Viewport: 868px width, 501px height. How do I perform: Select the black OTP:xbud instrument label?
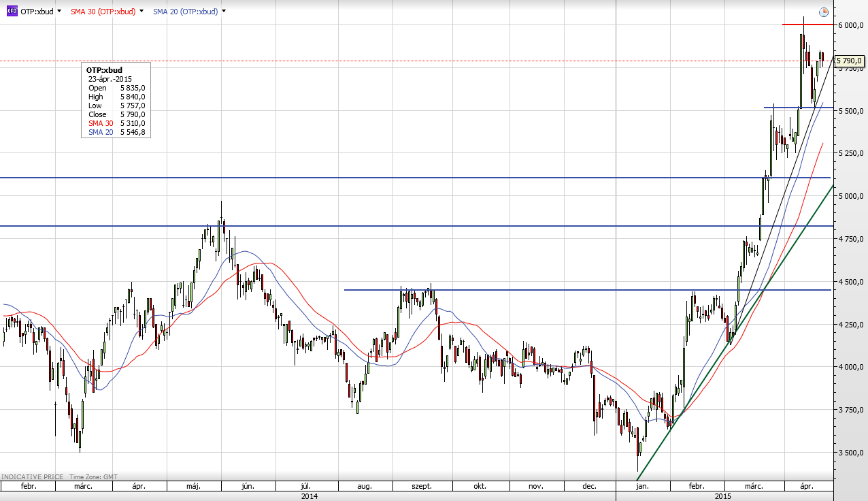pyautogui.click(x=37, y=12)
